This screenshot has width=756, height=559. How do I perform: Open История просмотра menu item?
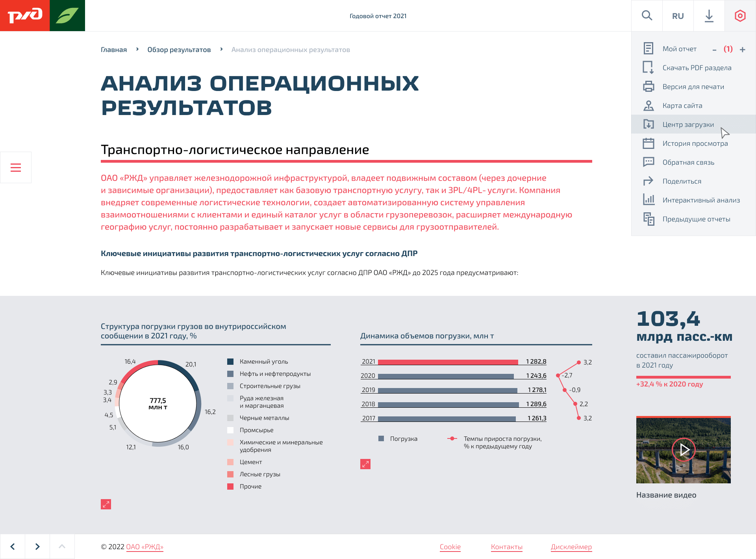click(693, 143)
